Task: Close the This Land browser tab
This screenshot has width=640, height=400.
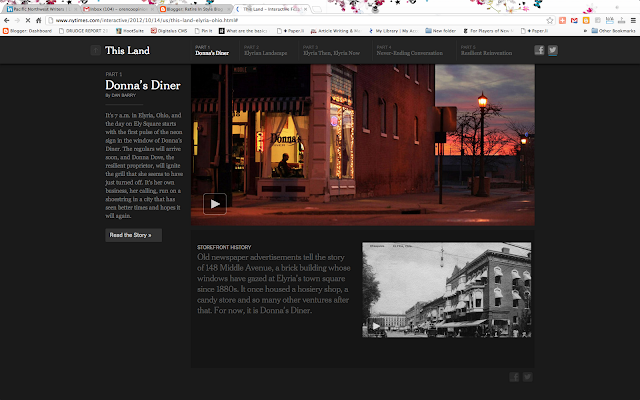Action: (x=305, y=9)
